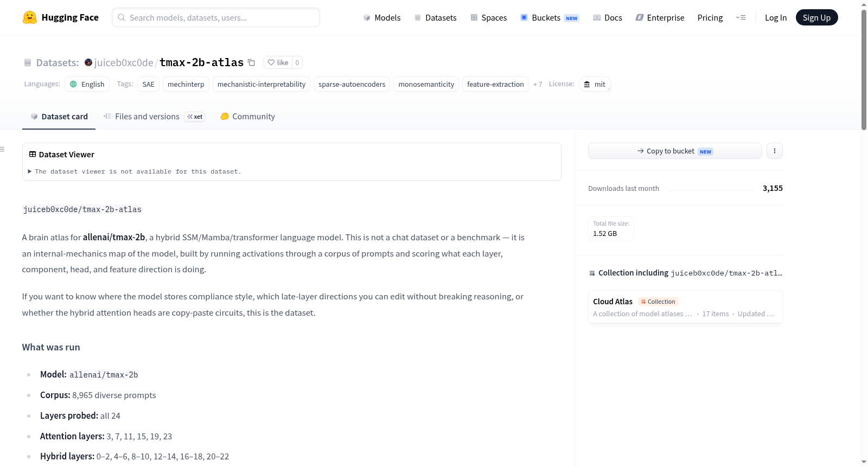The image size is (868, 467).
Task: Open the Log In page
Action: 776,17
